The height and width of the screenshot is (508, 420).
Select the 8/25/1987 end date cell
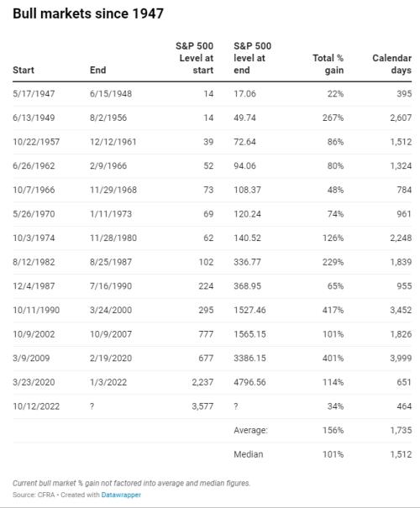[x=111, y=262]
